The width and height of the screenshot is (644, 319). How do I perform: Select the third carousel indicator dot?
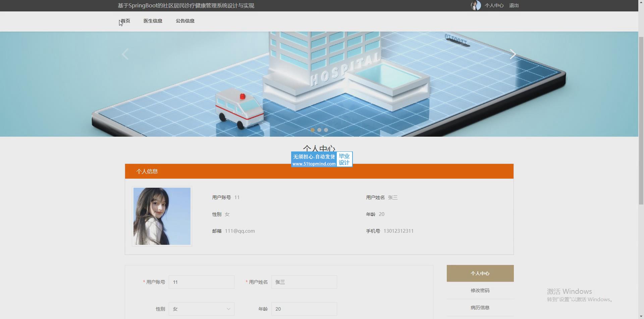pyautogui.click(x=326, y=130)
